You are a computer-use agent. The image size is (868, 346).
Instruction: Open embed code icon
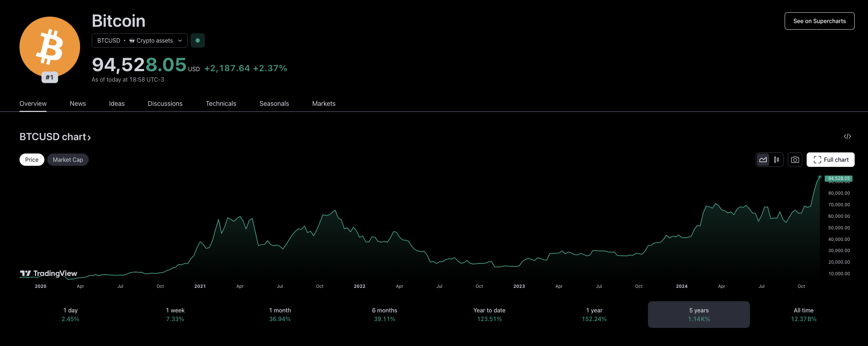tap(847, 137)
